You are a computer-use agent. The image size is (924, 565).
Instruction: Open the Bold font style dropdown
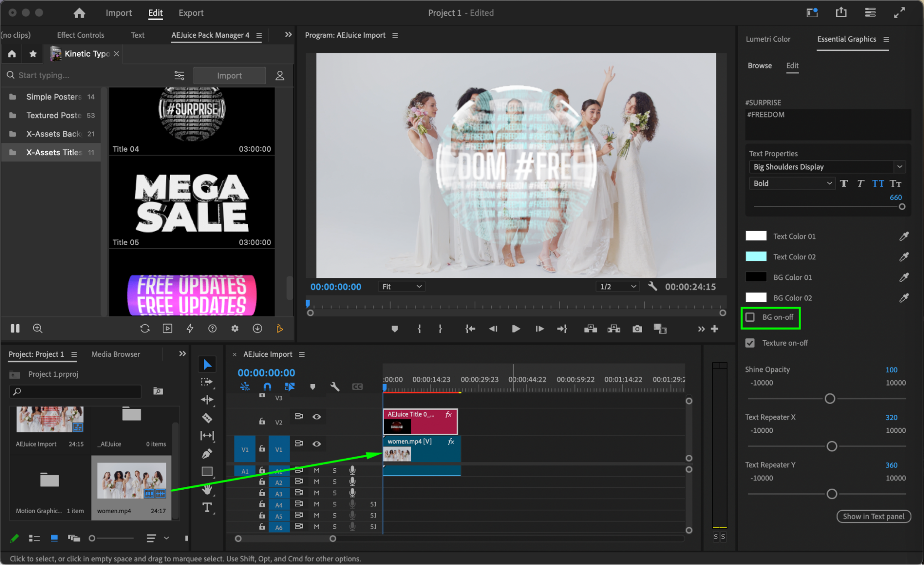coord(792,184)
